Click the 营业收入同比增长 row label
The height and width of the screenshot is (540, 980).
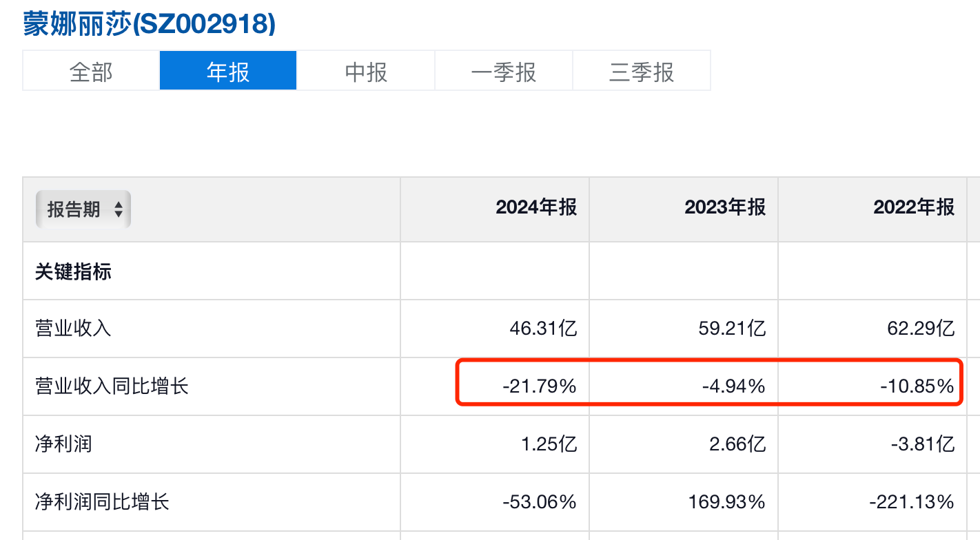click(112, 386)
